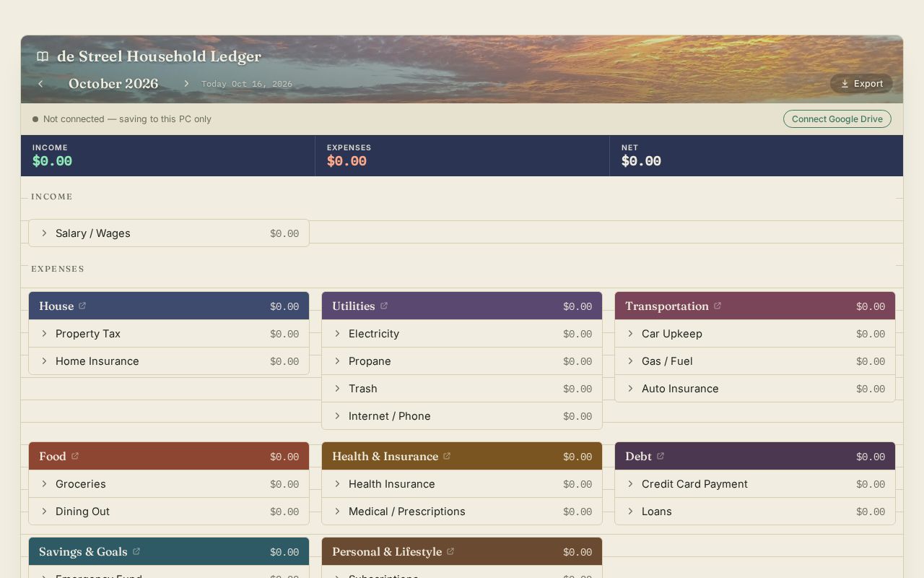Image resolution: width=924 pixels, height=578 pixels.
Task: Advance to the next month
Action: [x=186, y=84]
